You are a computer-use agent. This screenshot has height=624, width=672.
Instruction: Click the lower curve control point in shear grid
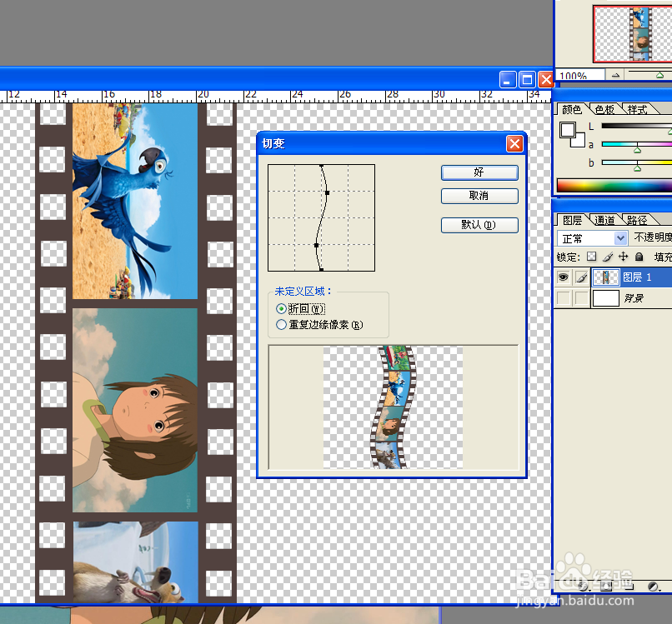(316, 246)
